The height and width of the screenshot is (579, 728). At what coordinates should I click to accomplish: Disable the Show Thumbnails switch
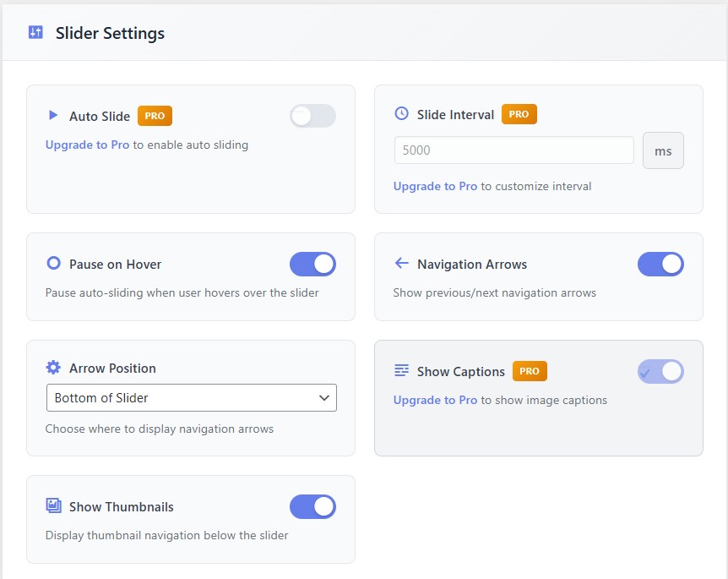[x=312, y=506]
